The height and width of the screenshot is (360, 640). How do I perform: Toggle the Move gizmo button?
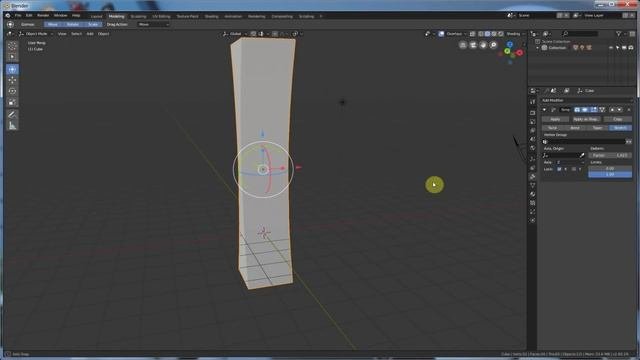(53, 24)
